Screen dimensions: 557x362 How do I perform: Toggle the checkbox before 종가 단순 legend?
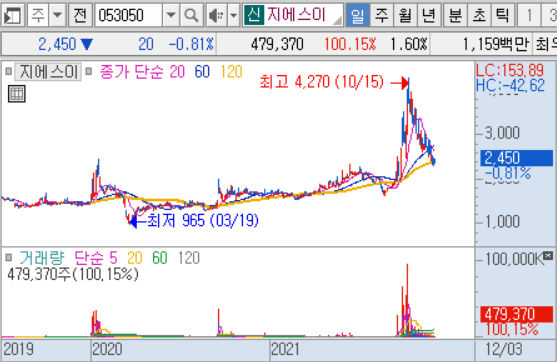[x=89, y=72]
